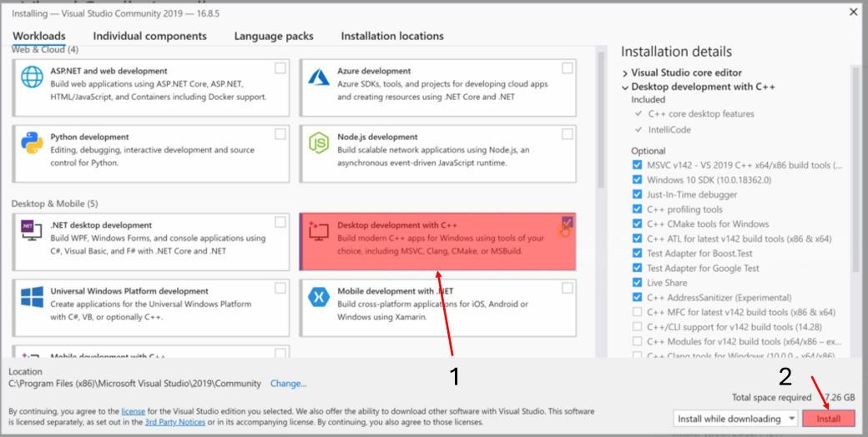This screenshot has height=437, width=868.
Task: Check C++/CLI support for v142 build tools
Action: point(637,327)
